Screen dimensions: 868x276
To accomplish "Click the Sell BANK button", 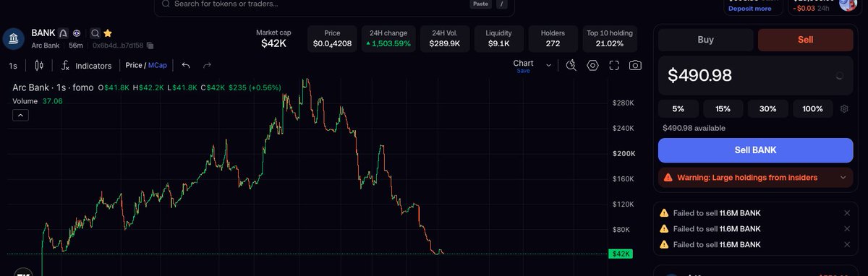I will [755, 150].
